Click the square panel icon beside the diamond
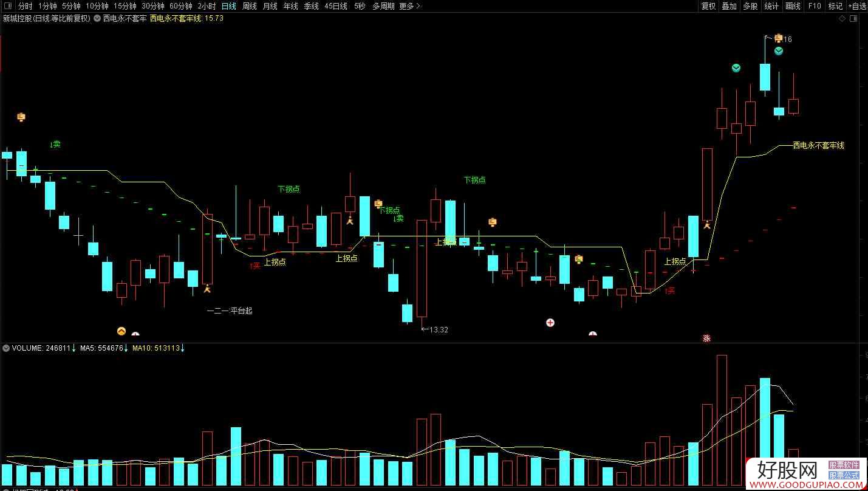Screen dimensions: 868x491 click(x=853, y=19)
